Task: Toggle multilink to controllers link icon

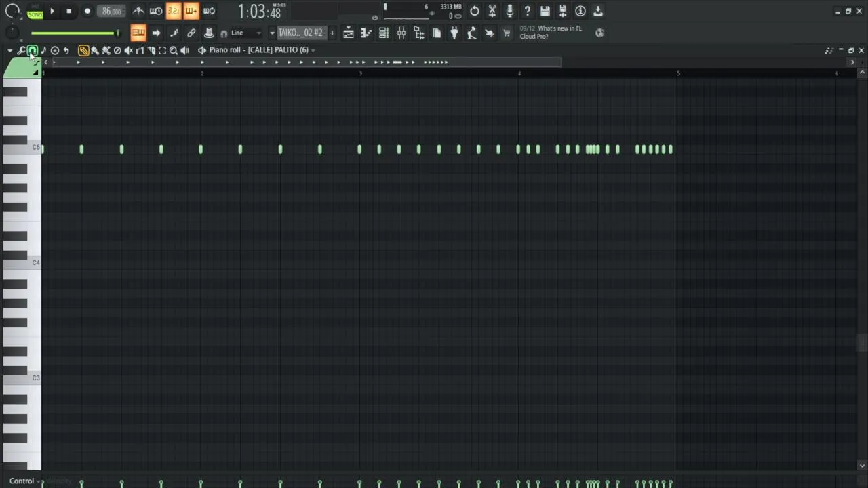Action: tap(191, 33)
